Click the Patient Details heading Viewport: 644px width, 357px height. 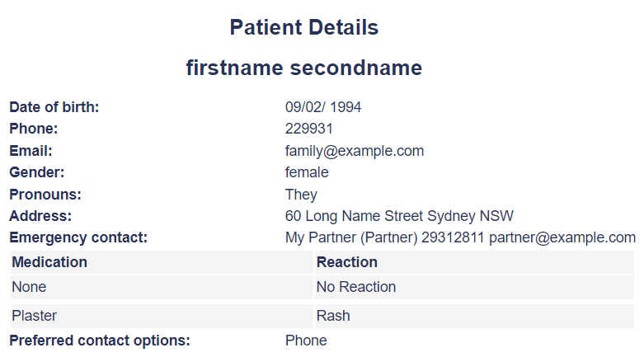coord(304,27)
